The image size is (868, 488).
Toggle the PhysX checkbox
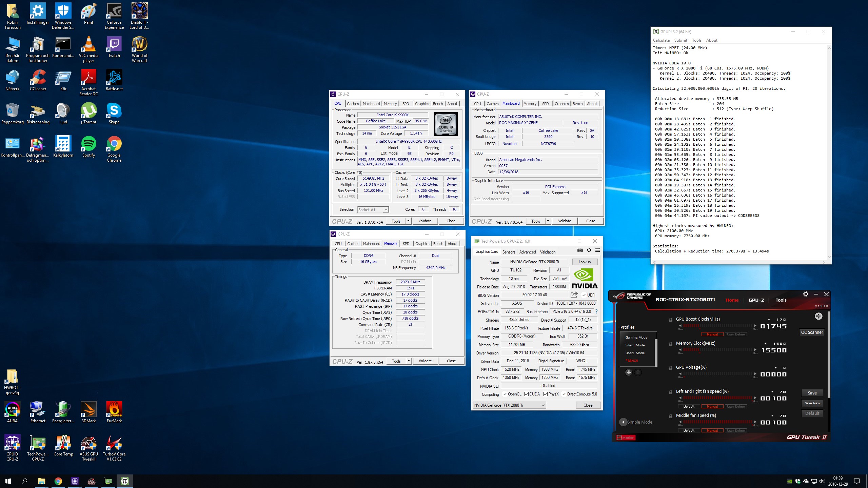click(545, 394)
